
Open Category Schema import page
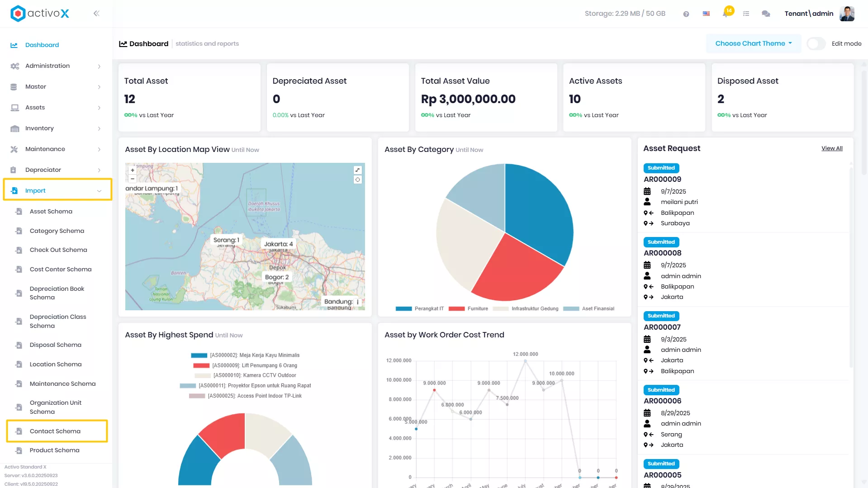tap(57, 231)
